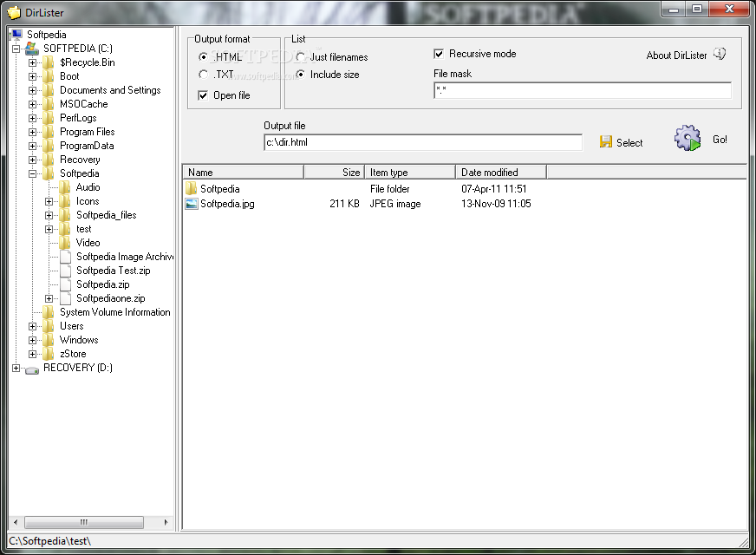The height and width of the screenshot is (555, 756).
Task: Maximize the DirLister window
Action: coord(697,9)
